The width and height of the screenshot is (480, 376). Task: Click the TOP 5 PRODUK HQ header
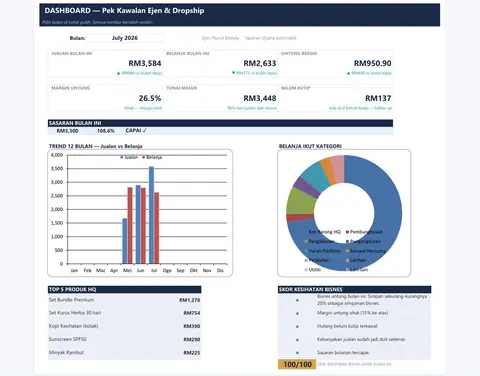(x=124, y=289)
